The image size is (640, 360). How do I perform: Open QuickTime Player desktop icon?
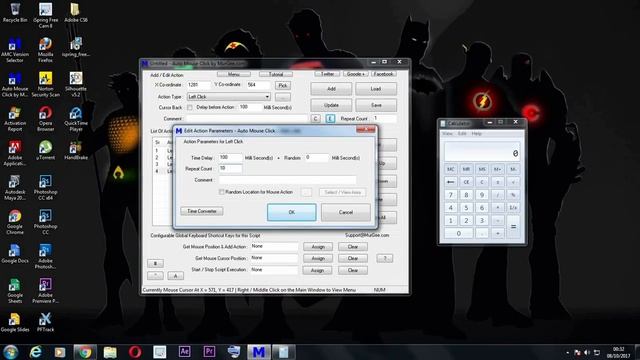tap(76, 118)
